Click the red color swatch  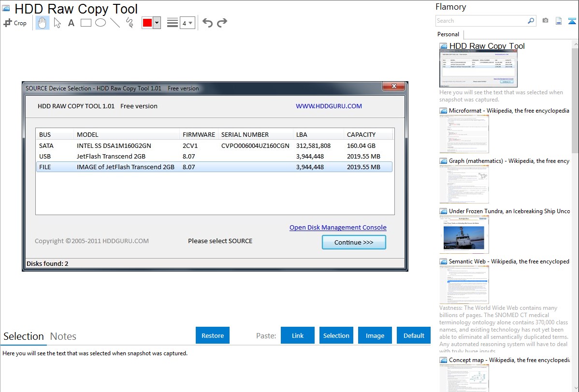[147, 23]
